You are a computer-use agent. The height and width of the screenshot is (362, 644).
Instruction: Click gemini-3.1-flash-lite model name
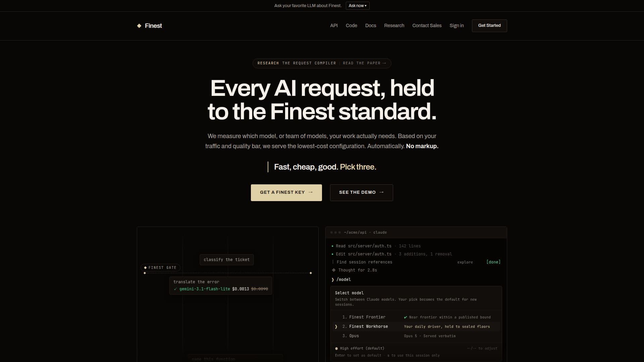pos(205,289)
